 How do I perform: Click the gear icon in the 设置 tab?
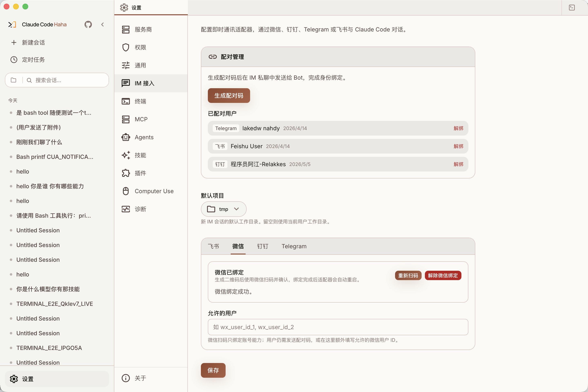[x=124, y=8]
